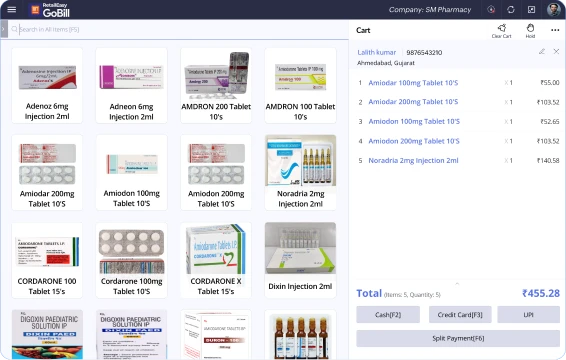Image resolution: width=566 pixels, height=360 pixels.
Task: Expand the cart total details chevron
Action: click(x=457, y=283)
